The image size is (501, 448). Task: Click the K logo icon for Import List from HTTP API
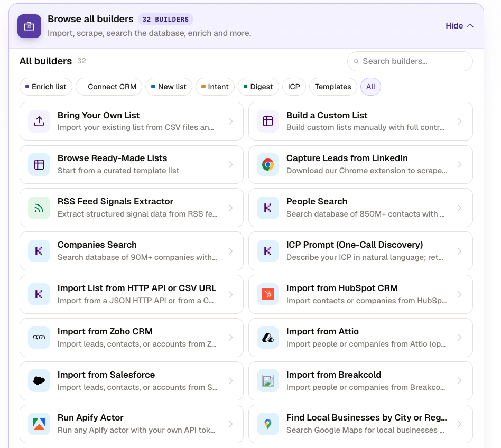(39, 294)
